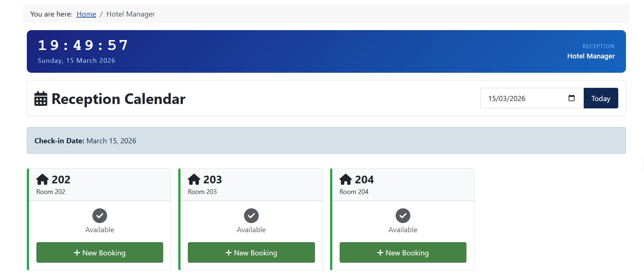Screen dimensions: 644x280
Task: Click the Available checkmark icon in room 204
Action: 403,216
